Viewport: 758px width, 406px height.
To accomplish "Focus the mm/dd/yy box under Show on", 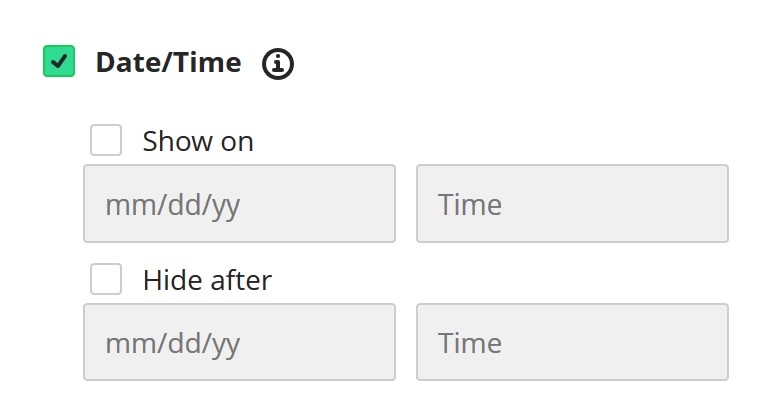I will pyautogui.click(x=239, y=203).
